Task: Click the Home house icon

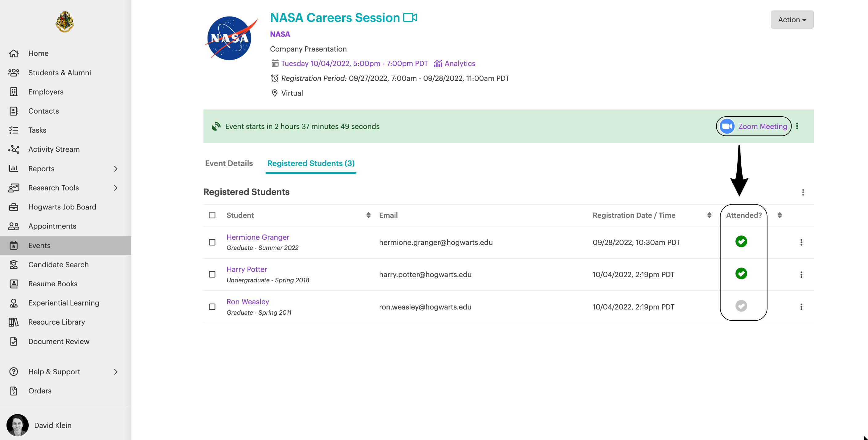Action: [x=14, y=53]
